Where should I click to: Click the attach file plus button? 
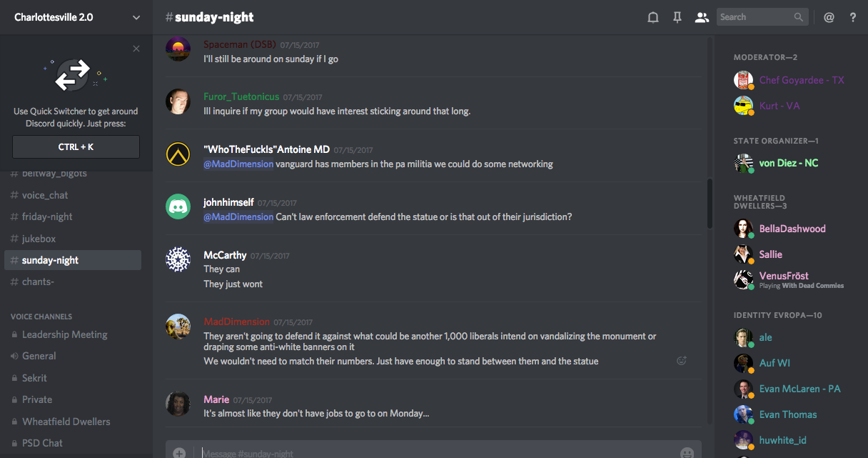[179, 453]
